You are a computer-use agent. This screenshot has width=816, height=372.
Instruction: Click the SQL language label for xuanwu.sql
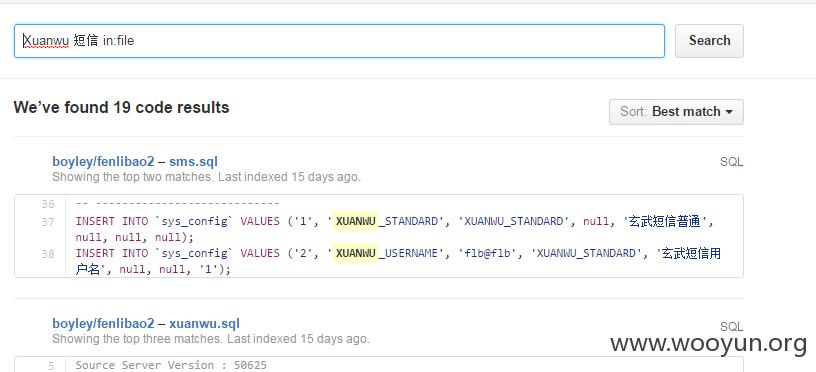[x=731, y=327]
